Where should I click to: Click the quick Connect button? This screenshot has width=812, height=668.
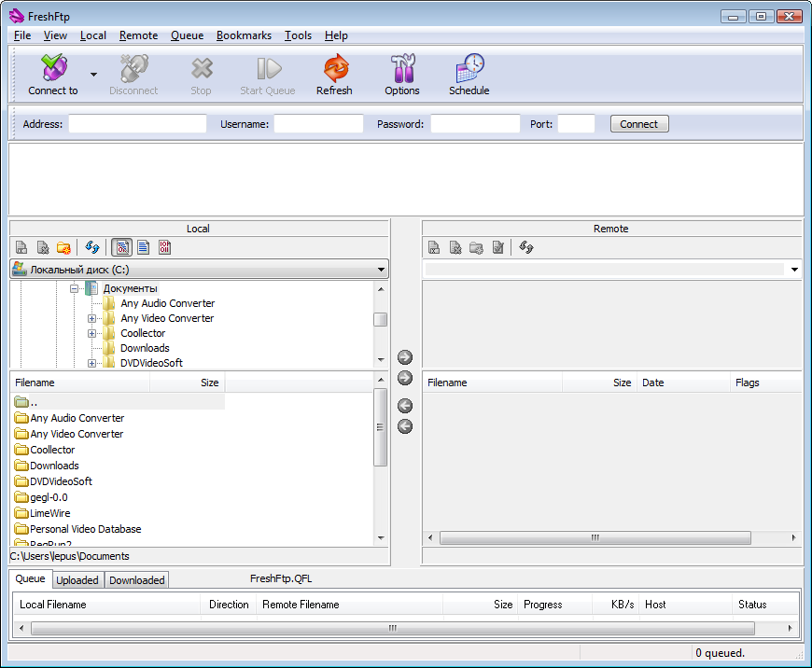point(639,124)
